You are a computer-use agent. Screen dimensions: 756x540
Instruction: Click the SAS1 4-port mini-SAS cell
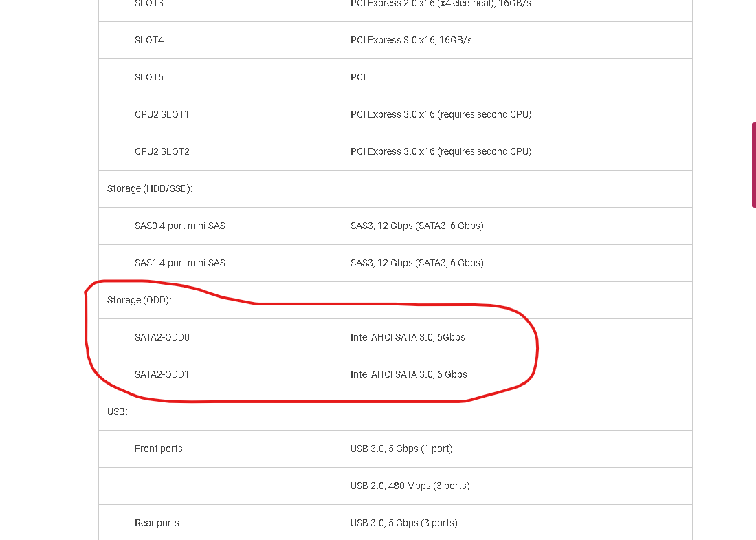(x=234, y=263)
